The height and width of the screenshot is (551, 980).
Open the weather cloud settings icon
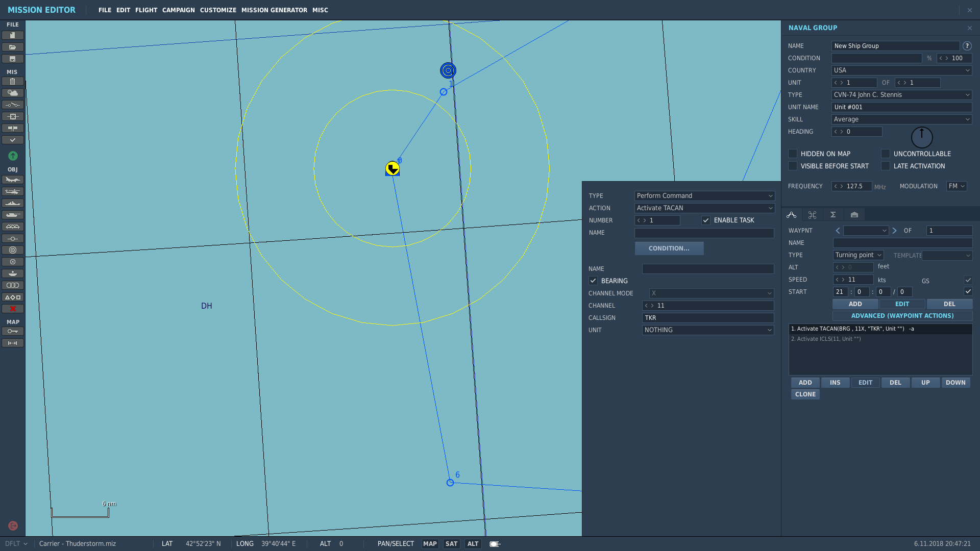tap(13, 93)
